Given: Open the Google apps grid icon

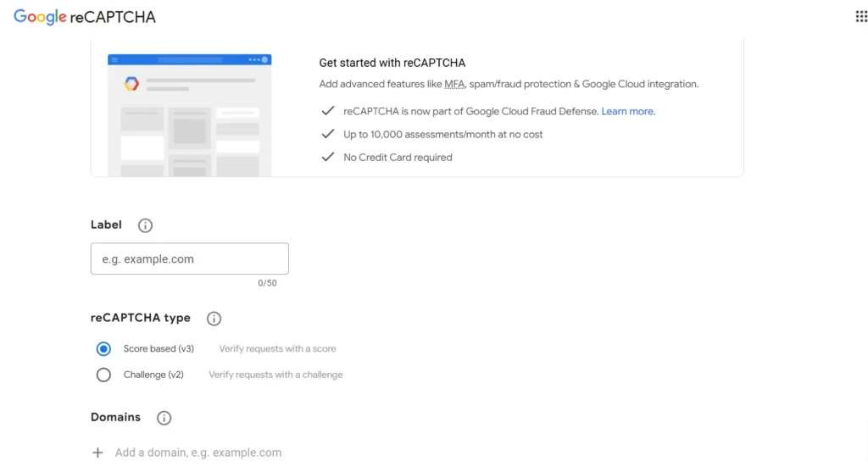Looking at the screenshot, I should click(x=861, y=17).
